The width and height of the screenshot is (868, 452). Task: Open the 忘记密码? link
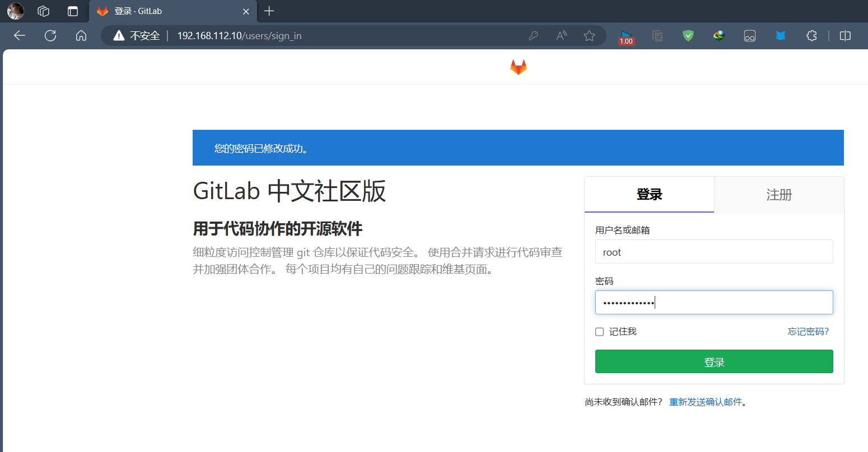pos(808,332)
